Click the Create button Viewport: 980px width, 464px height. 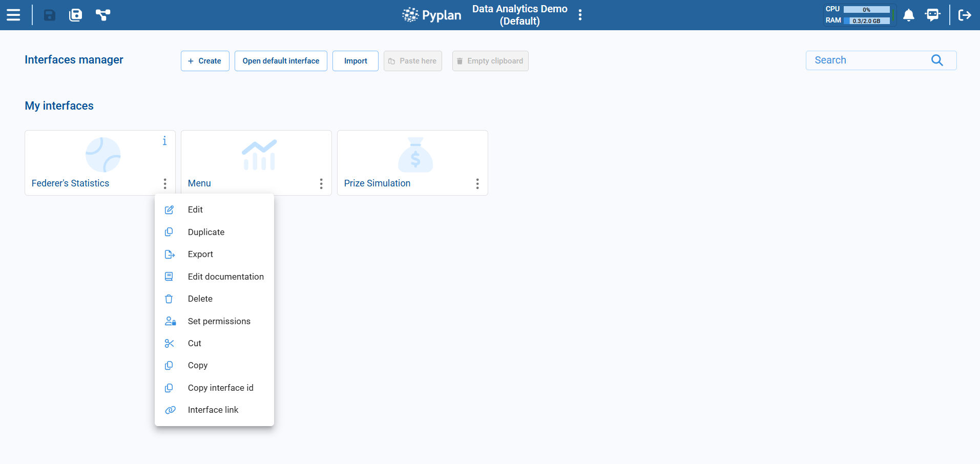[x=205, y=61]
